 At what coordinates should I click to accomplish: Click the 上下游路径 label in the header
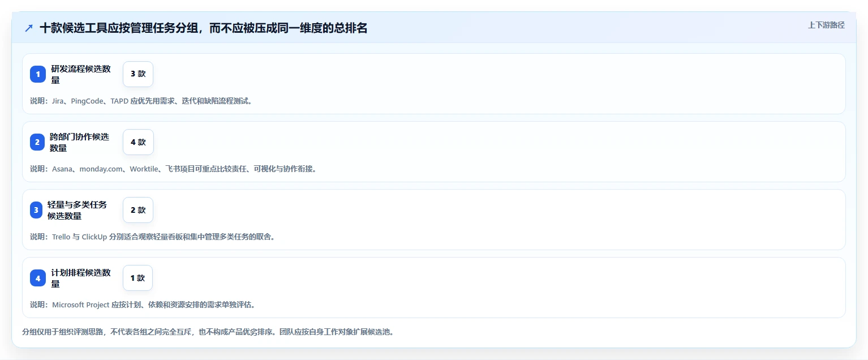[826, 25]
